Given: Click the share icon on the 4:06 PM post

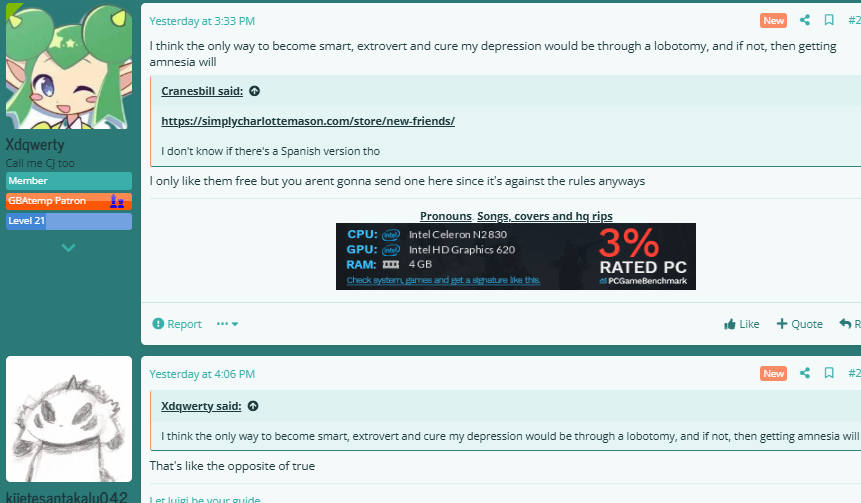Looking at the screenshot, I should pyautogui.click(x=804, y=373).
